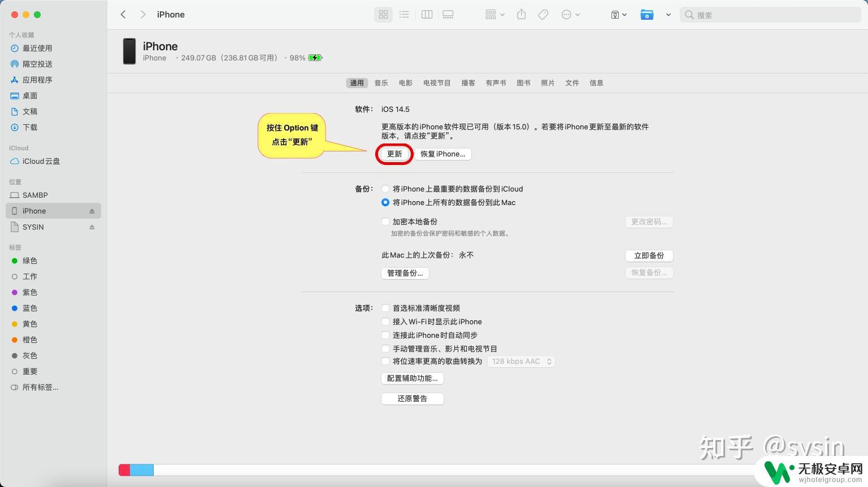
Task: Switch to icon grid view
Action: [x=383, y=15]
